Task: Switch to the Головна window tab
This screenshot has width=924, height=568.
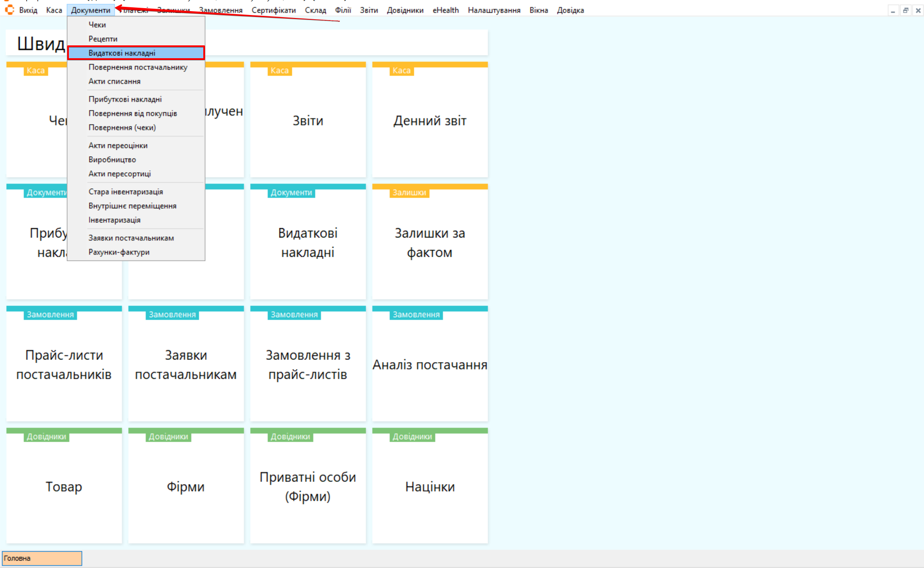Action: click(x=42, y=558)
